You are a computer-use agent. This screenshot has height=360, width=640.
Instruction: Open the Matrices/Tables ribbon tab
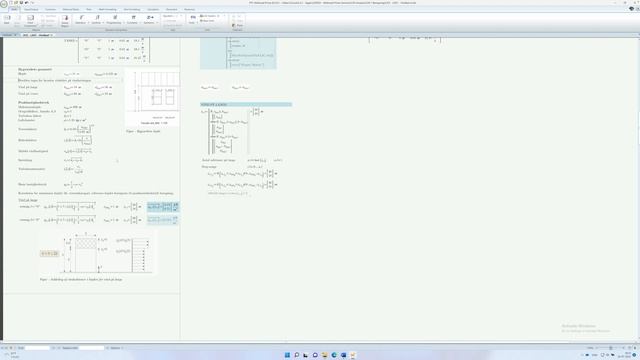71,9
